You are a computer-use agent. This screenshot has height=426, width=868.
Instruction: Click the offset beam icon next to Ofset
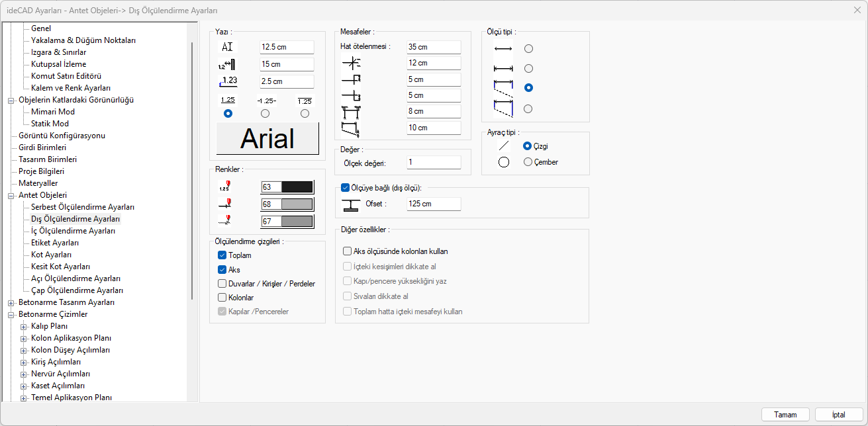[351, 204]
